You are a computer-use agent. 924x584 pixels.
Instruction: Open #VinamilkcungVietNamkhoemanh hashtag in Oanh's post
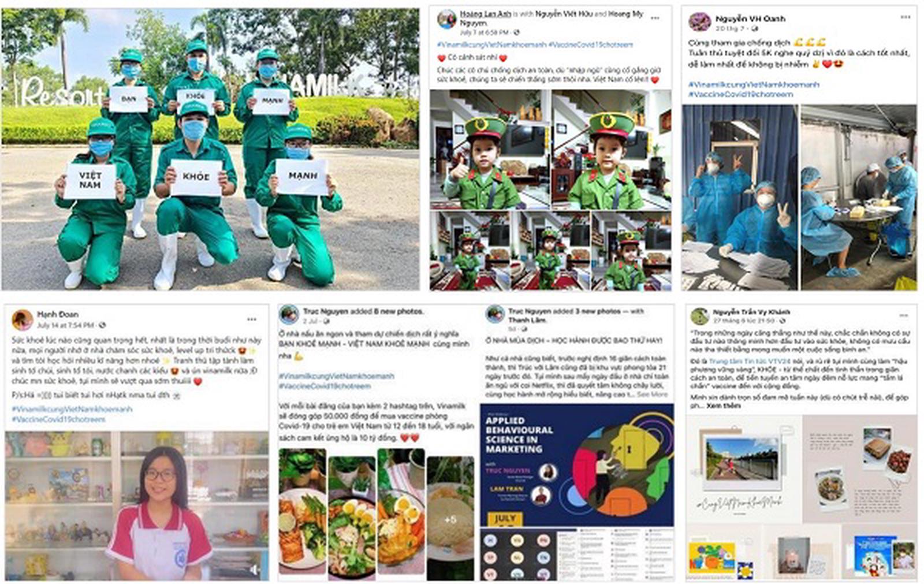pyautogui.click(x=754, y=84)
